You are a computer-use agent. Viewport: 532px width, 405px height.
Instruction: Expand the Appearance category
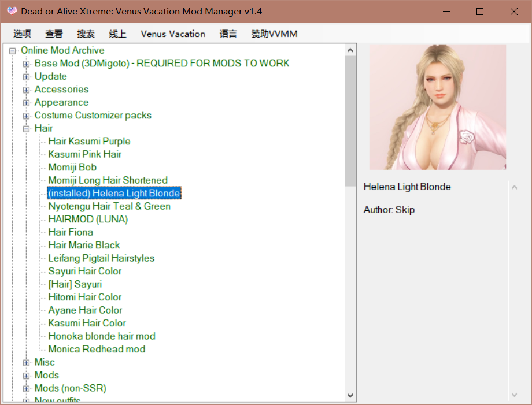click(x=26, y=103)
